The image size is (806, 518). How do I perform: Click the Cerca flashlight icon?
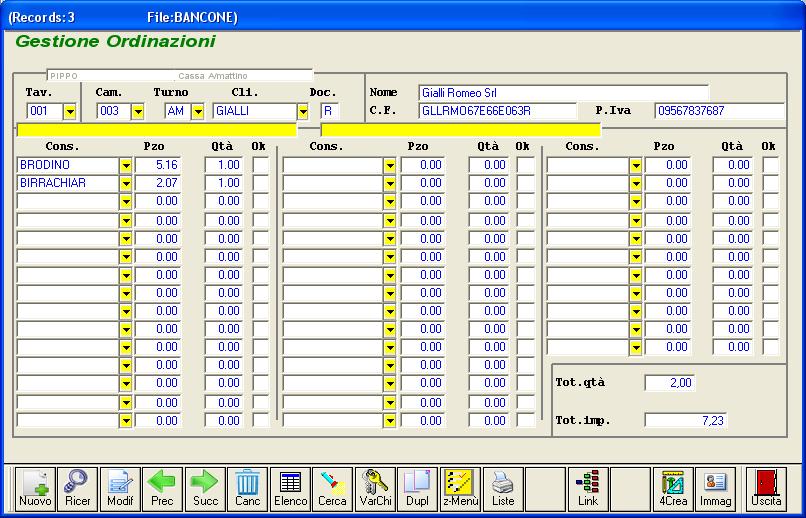tap(333, 489)
